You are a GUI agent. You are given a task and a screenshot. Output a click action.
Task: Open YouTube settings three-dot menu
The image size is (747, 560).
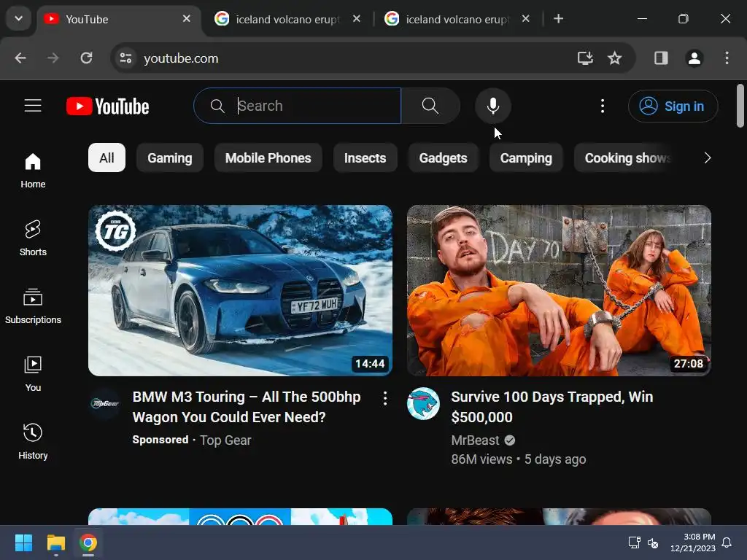pos(603,106)
